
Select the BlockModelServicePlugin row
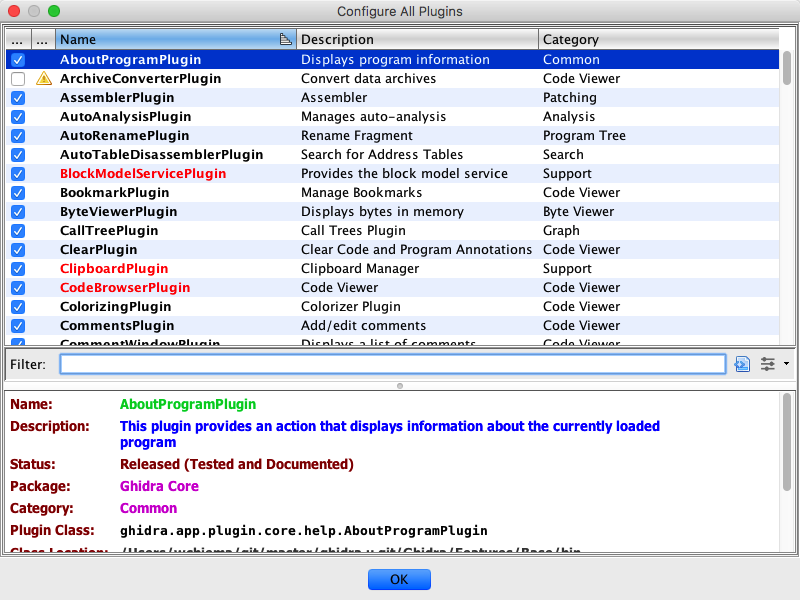click(x=143, y=174)
